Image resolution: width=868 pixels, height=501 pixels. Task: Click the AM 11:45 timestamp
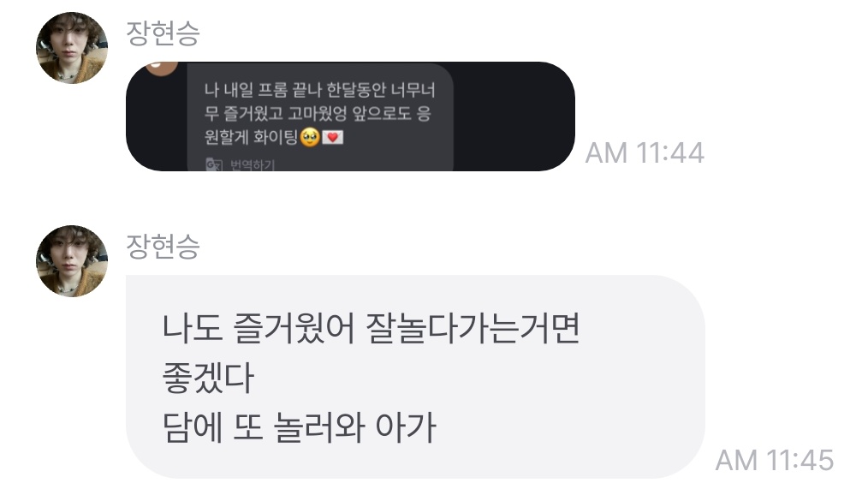[775, 460]
